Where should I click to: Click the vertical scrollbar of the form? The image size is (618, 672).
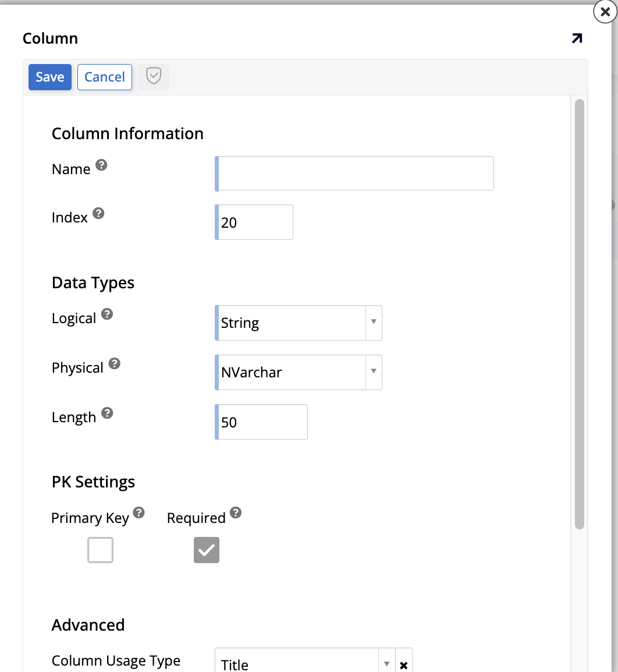pos(579,314)
